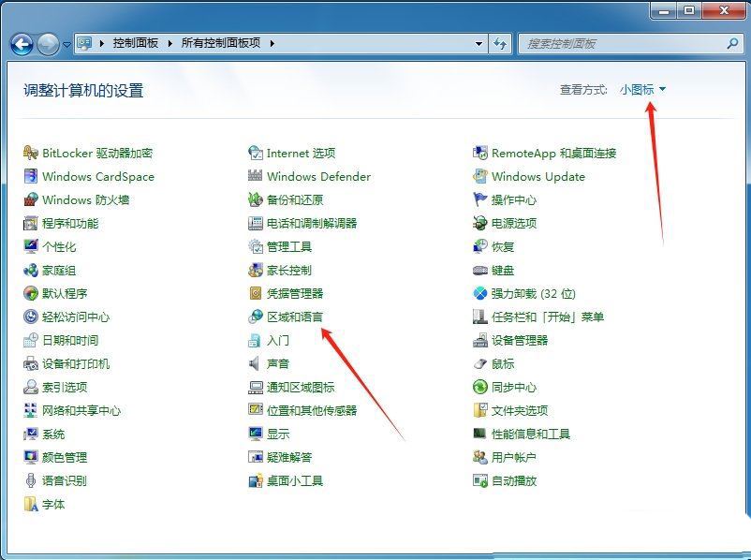The height and width of the screenshot is (560, 751).
Task: Open the 默认程序 icon
Action: tap(31, 293)
